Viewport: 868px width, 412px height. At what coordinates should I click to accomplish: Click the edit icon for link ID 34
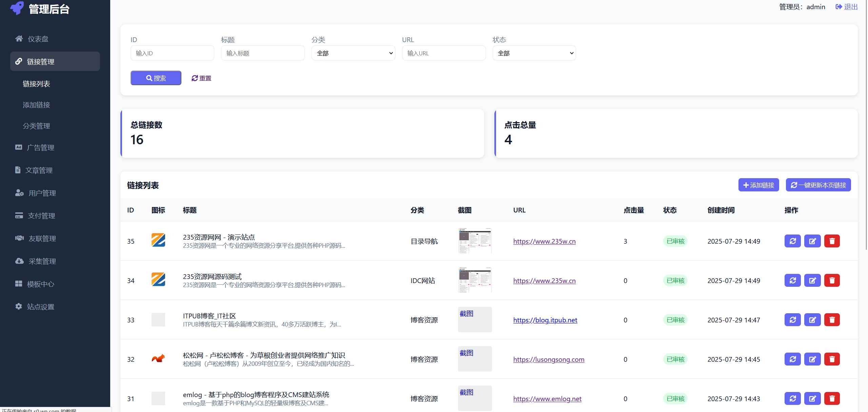point(812,280)
